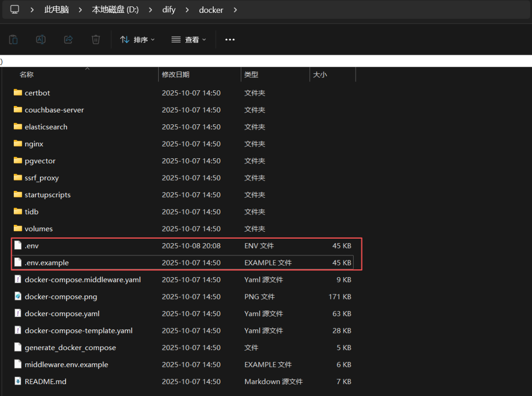Expand the breadcrumb chevron after docker
The height and width of the screenshot is (396, 532).
tap(235, 9)
